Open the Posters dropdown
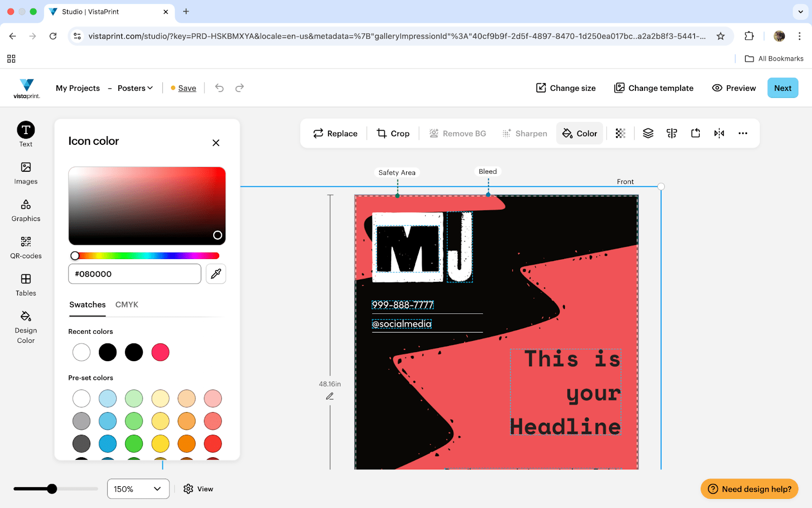The width and height of the screenshot is (812, 508). coord(134,88)
